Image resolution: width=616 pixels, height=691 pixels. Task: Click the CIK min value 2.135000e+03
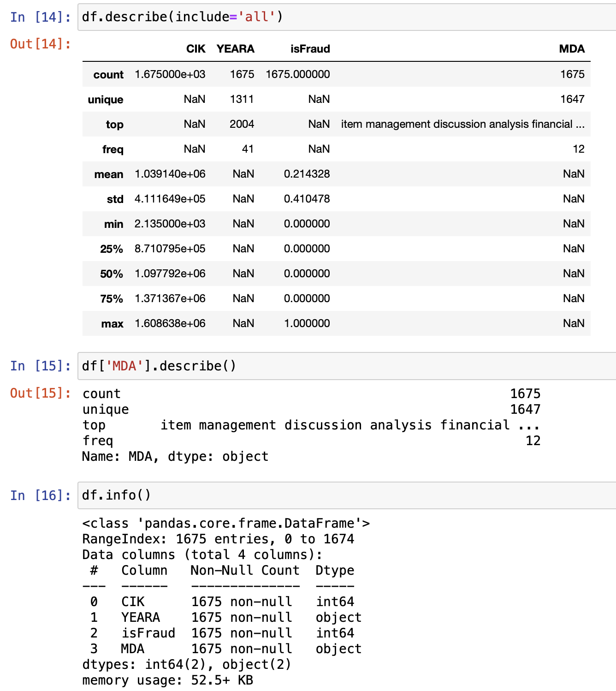(x=170, y=224)
